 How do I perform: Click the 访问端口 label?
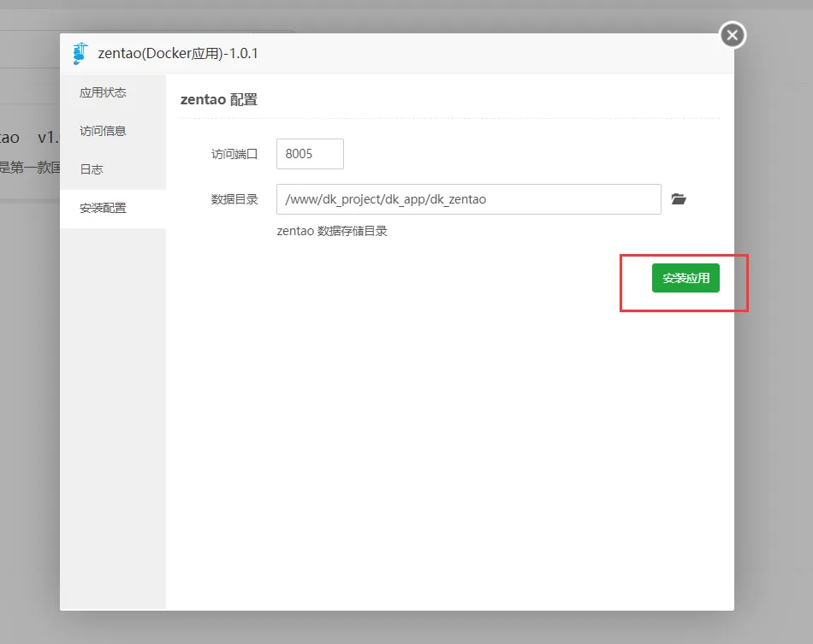[x=234, y=154]
